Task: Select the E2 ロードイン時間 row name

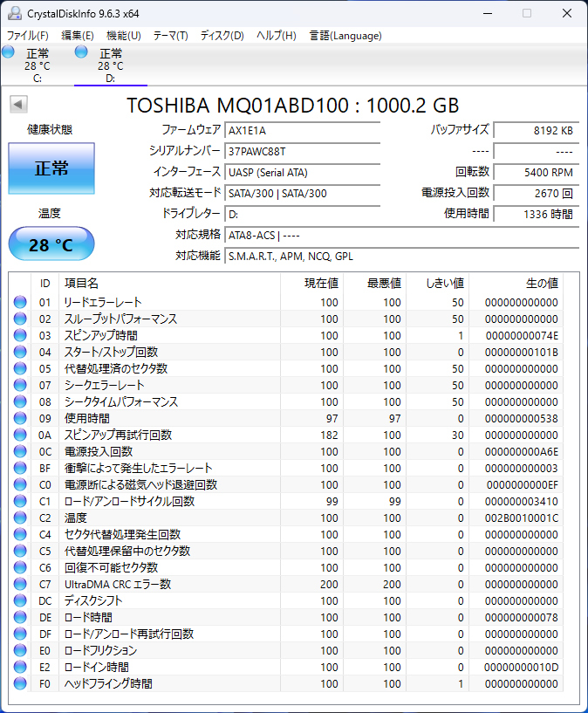Action: (97, 667)
